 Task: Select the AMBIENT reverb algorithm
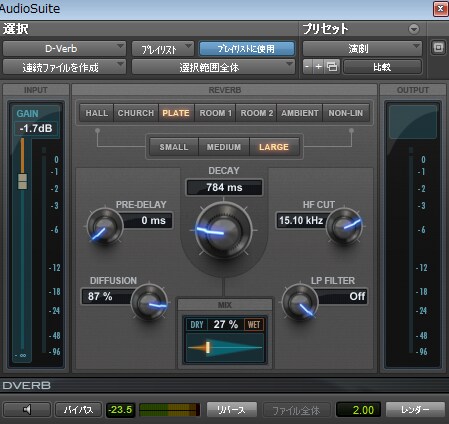(300, 113)
